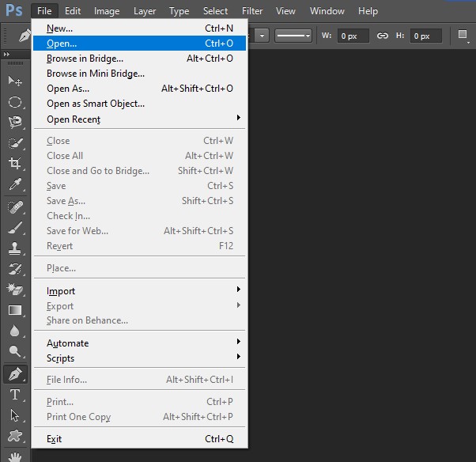This screenshot has height=462, width=476.
Task: Select the Move tool
Action: tap(14, 81)
